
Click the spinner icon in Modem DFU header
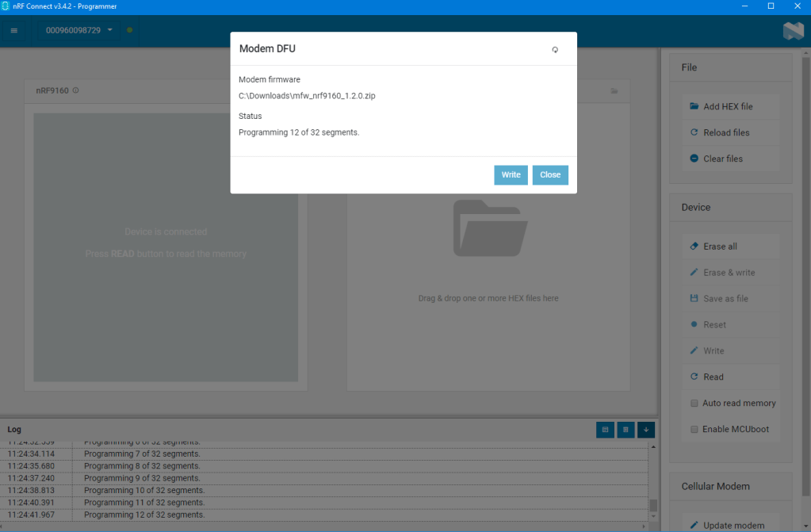pos(555,49)
